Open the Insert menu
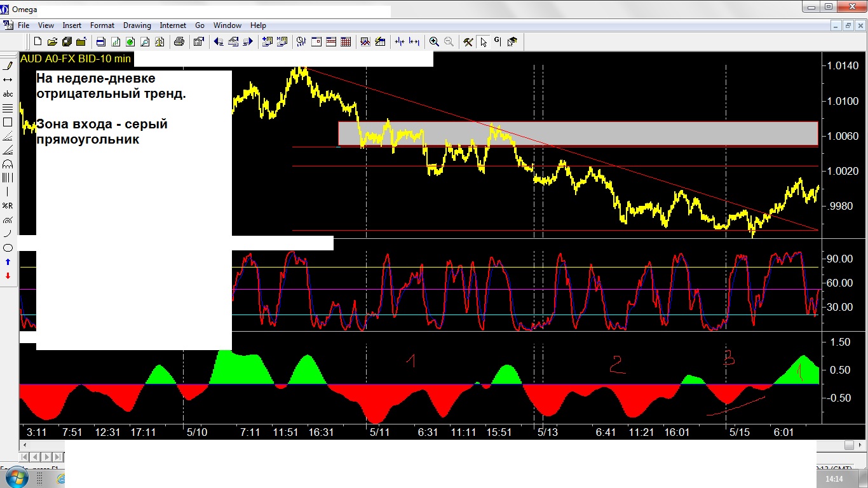This screenshot has height=488, width=868. pos(72,25)
